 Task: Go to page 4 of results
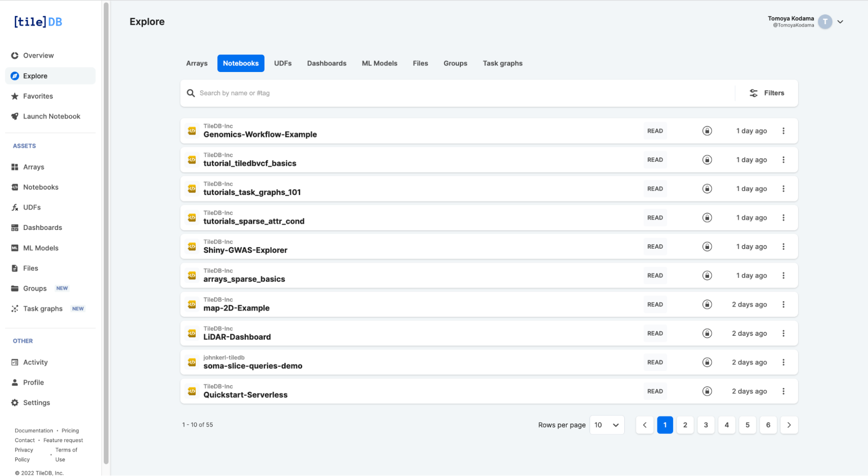pyautogui.click(x=726, y=425)
